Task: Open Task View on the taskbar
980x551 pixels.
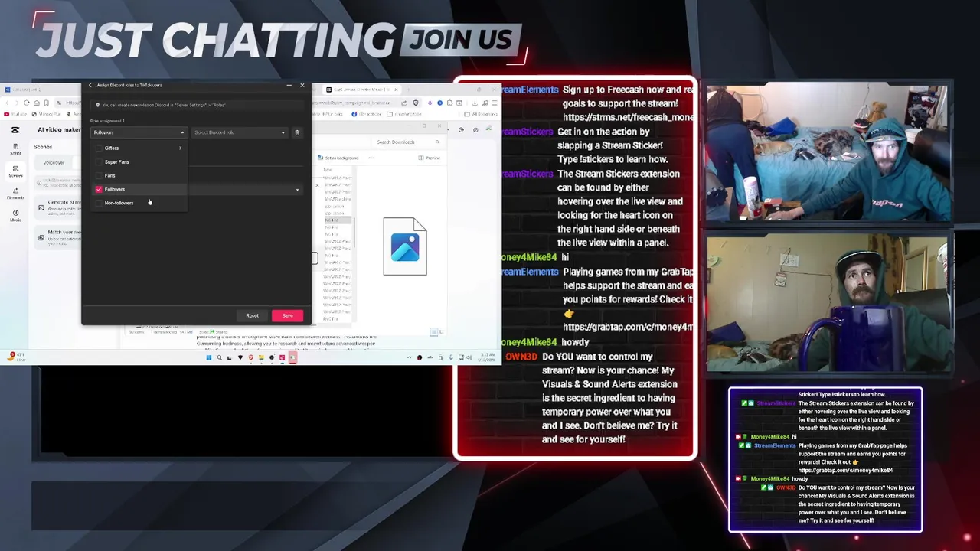Action: (x=229, y=357)
